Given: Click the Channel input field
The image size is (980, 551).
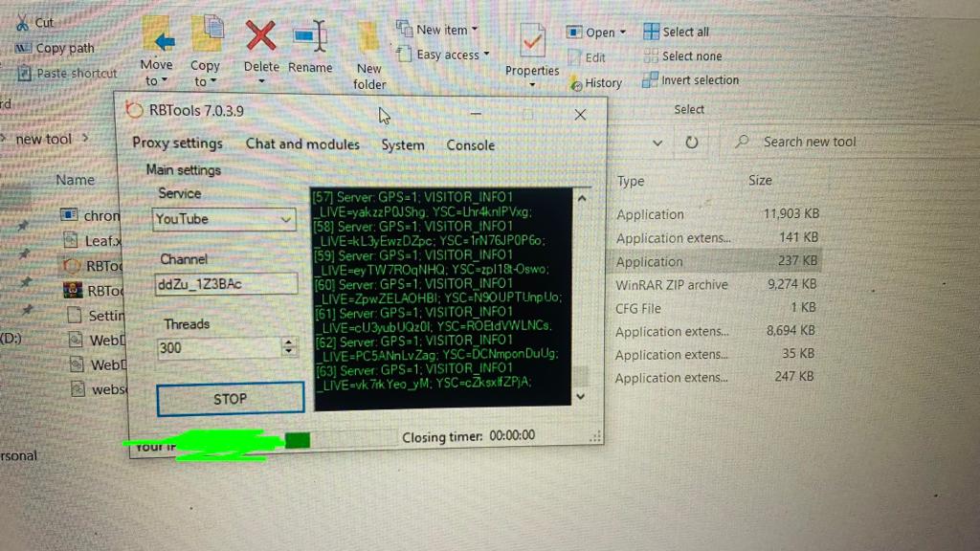Looking at the screenshot, I should coord(226,284).
